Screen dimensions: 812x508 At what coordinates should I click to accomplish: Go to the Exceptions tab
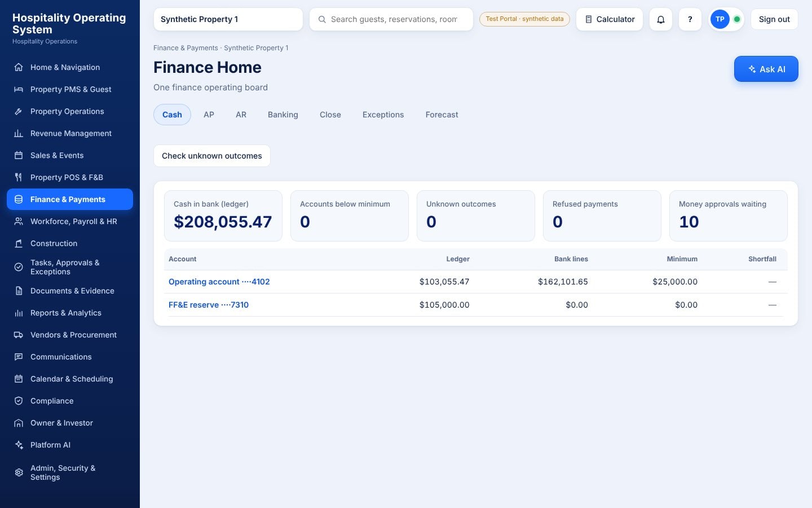(383, 115)
